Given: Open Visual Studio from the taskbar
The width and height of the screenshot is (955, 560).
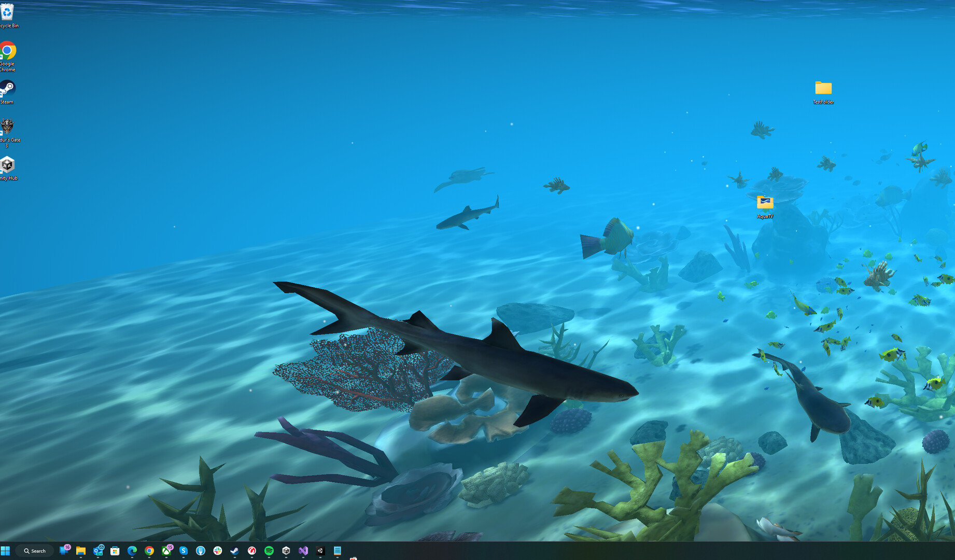Looking at the screenshot, I should point(303,551).
